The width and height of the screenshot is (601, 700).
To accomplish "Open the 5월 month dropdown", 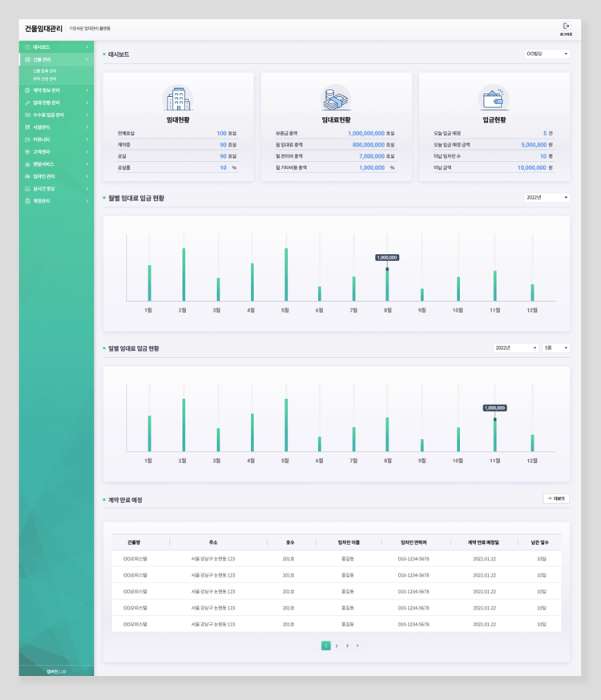I will [555, 348].
